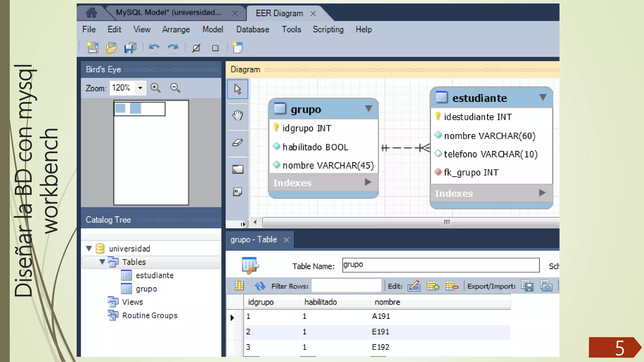
Task: Click the Undo arrow icon
Action: pos(154,47)
